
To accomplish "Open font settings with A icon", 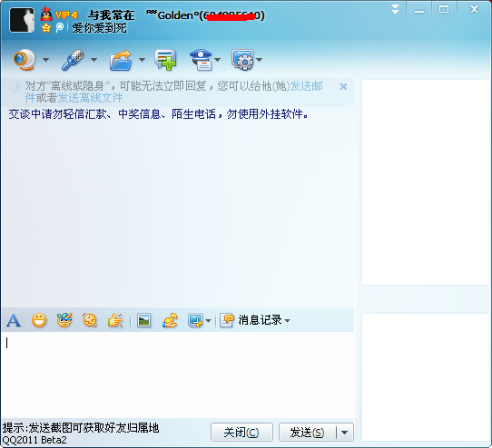I will (x=14, y=320).
